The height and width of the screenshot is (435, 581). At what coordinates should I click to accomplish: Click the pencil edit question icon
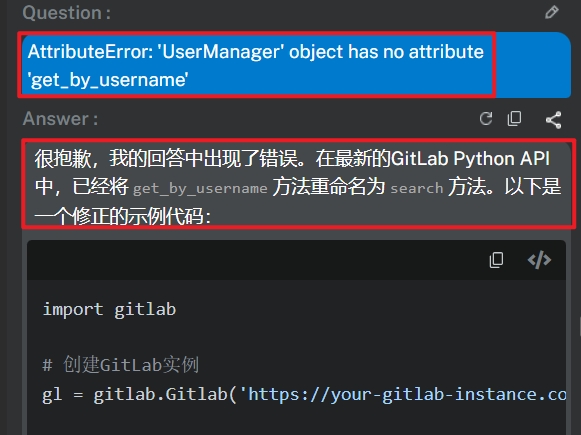pos(551,12)
